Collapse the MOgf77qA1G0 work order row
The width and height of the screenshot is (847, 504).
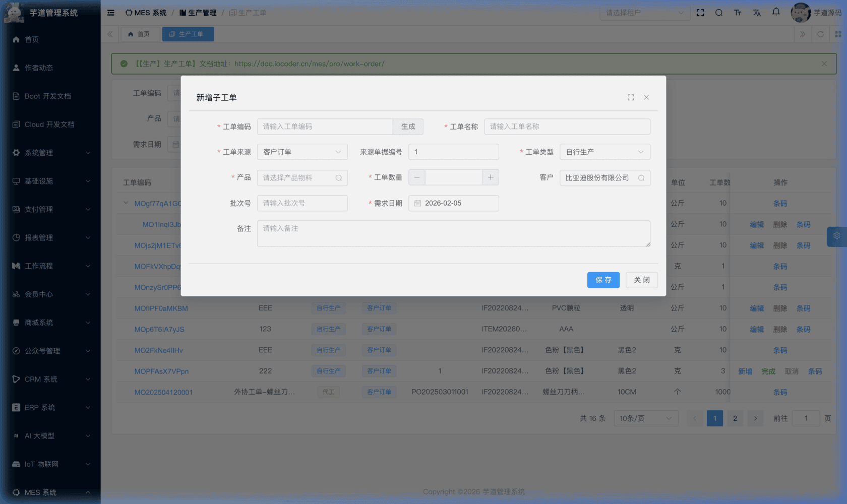click(125, 203)
